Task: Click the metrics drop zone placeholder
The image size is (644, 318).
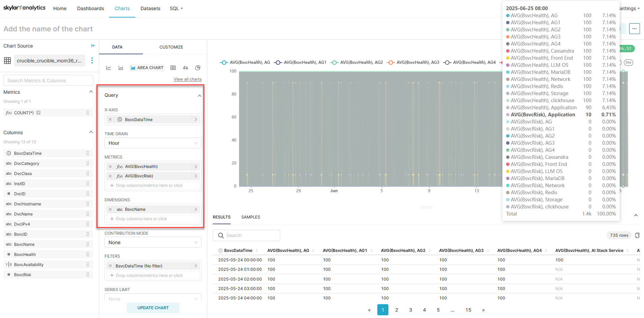Action: click(153, 185)
